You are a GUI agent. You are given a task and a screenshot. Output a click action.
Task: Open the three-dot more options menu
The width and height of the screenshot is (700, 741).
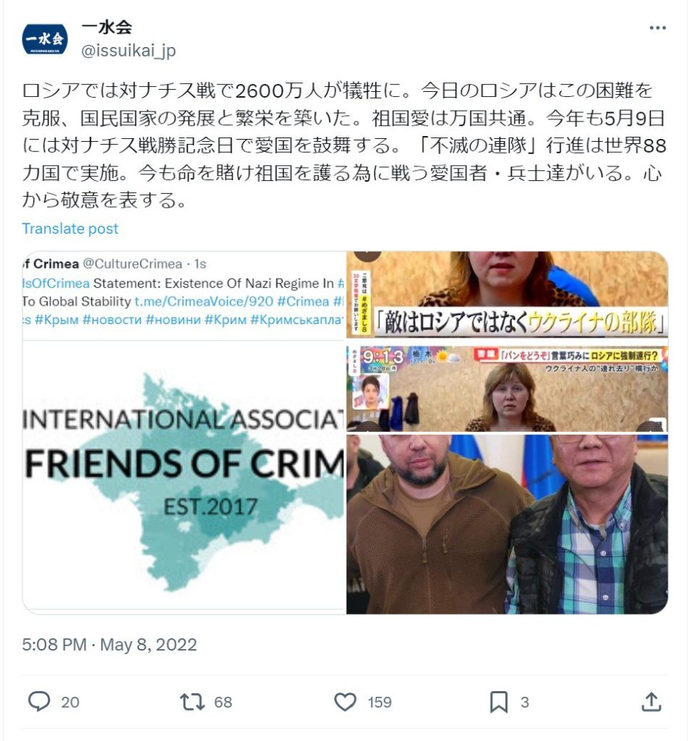pos(657,28)
